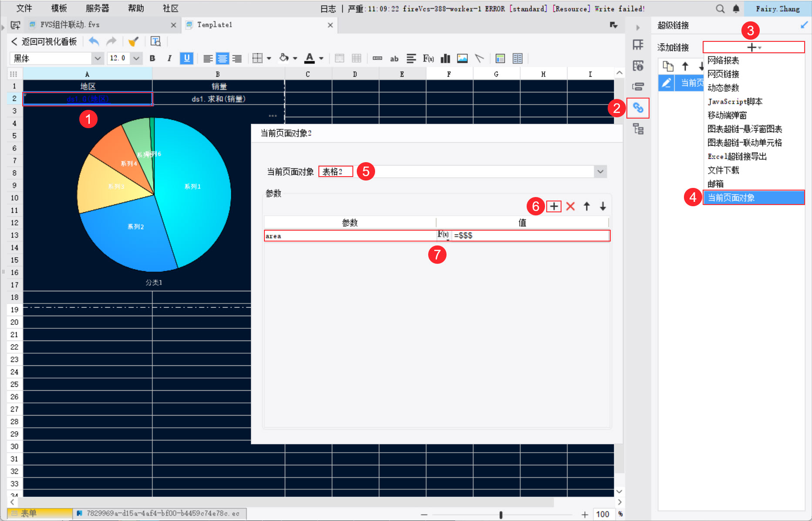This screenshot has width=812, height=521.
Task: Toggle underline formatting
Action: coord(186,58)
